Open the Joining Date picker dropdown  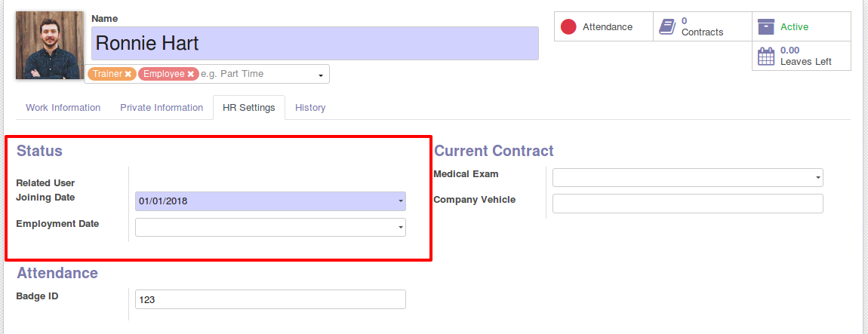(x=401, y=201)
